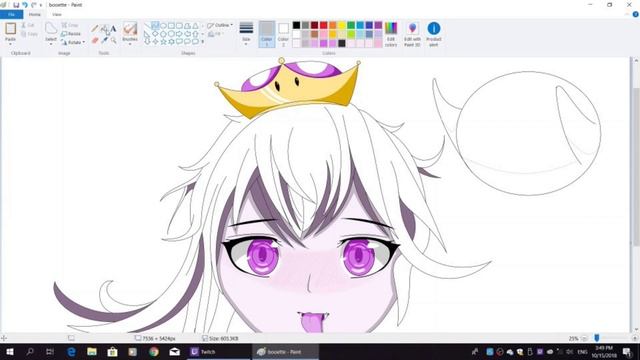Open the Microsoft Edge taskbar icon
Viewport: 640px width, 360px height.
pyautogui.click(x=71, y=351)
